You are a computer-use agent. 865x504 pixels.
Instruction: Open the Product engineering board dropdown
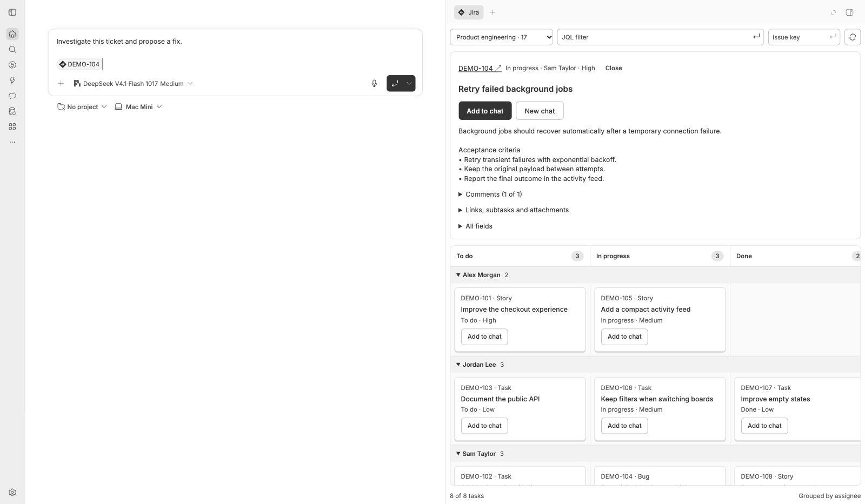coord(501,37)
